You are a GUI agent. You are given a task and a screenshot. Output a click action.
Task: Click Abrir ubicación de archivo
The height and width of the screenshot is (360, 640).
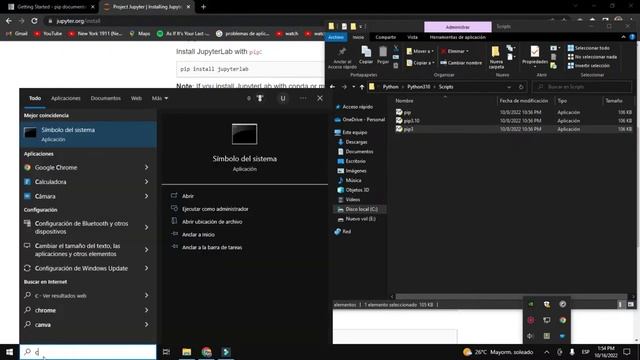[x=212, y=222]
